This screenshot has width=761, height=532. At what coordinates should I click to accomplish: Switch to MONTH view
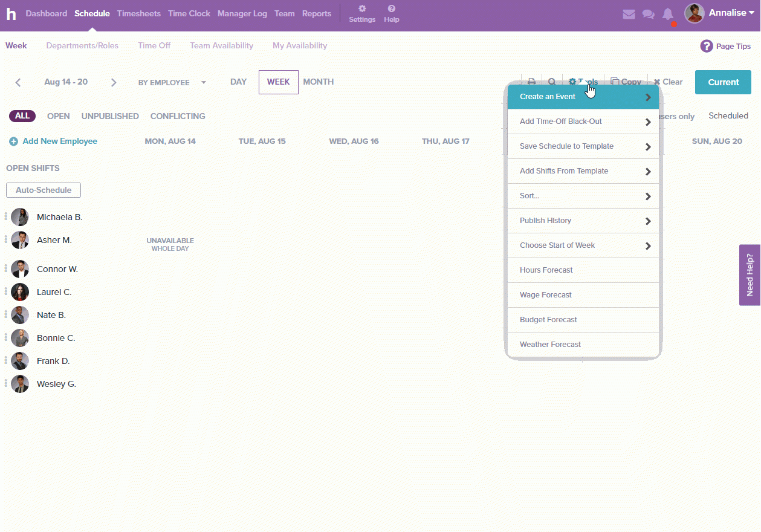(x=319, y=82)
